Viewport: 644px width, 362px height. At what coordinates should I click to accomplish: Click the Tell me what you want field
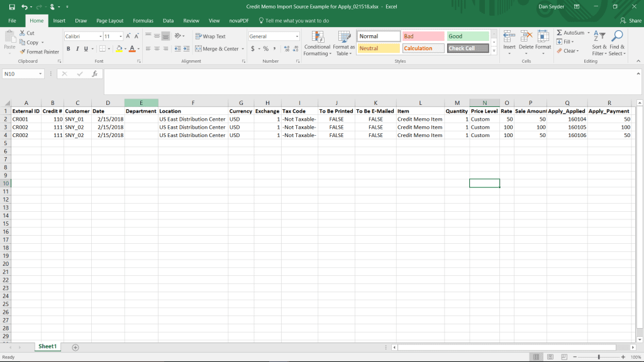point(297,21)
